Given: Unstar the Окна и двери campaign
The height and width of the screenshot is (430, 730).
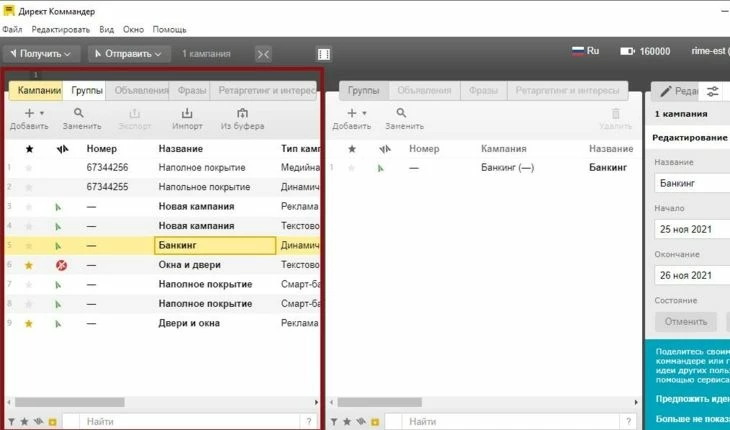Looking at the screenshot, I should pos(29,265).
